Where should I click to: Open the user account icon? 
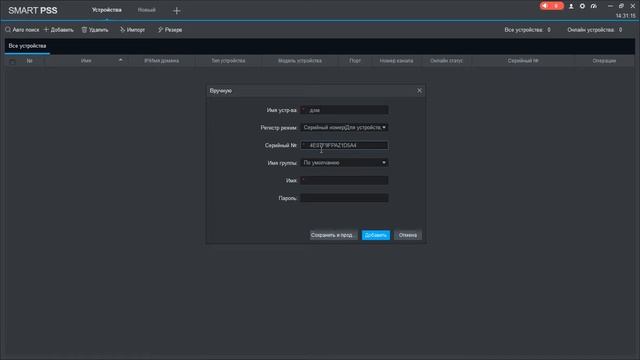coord(571,6)
